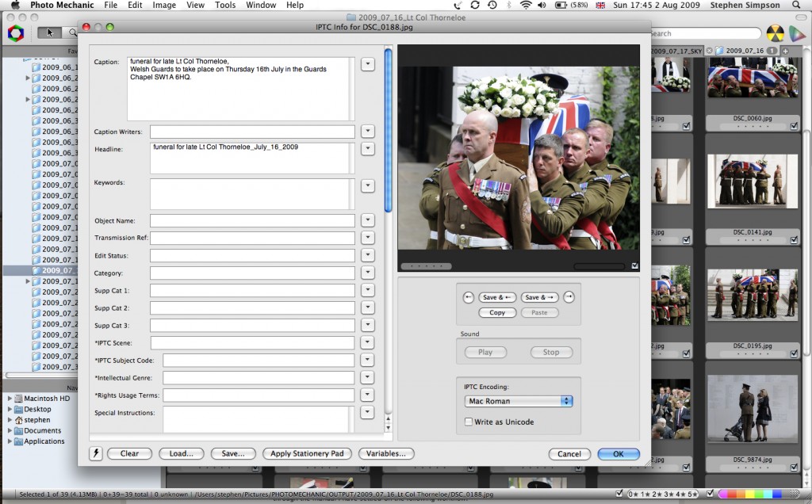Open the Image menu

164,6
